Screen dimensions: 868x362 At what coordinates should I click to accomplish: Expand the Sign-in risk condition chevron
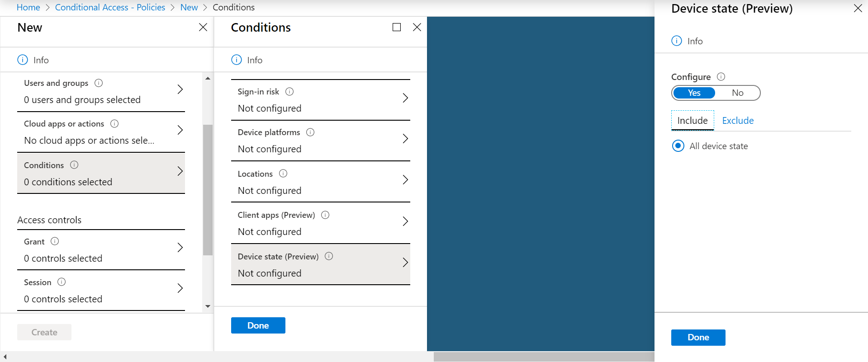click(405, 98)
